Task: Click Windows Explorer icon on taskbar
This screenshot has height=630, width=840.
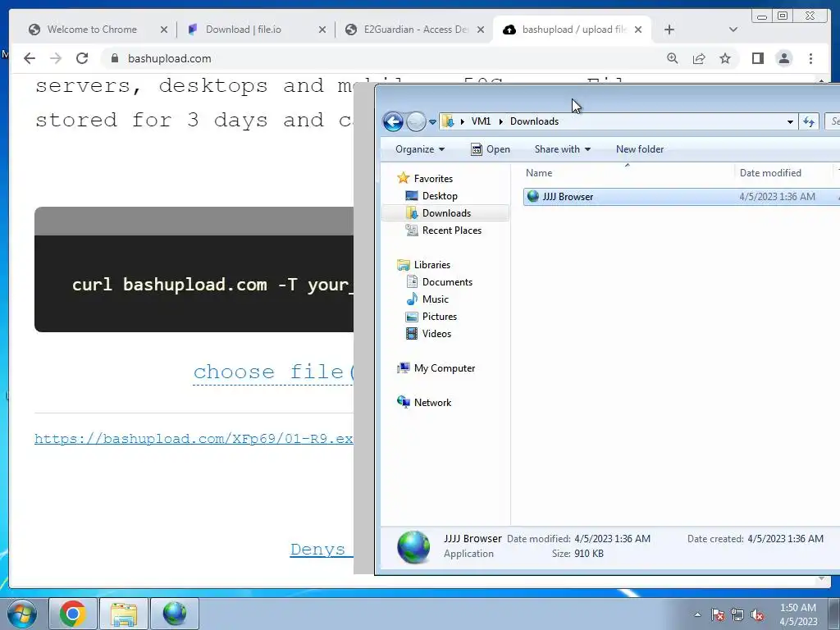Action: (x=124, y=614)
